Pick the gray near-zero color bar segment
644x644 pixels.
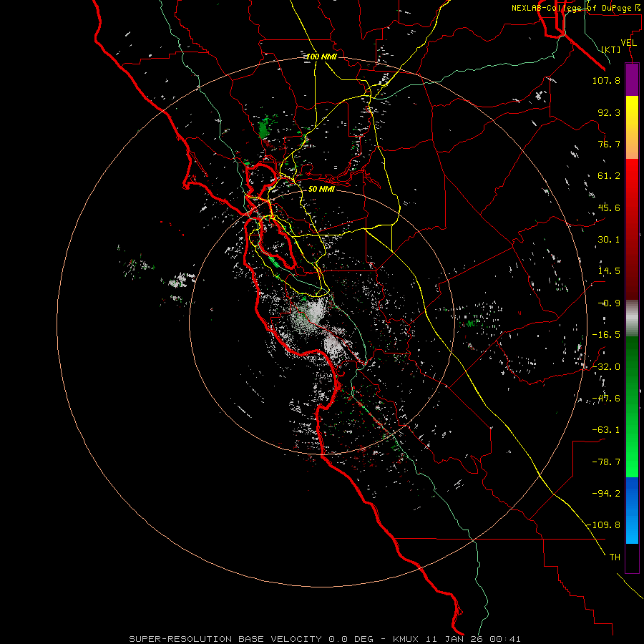pos(632,318)
